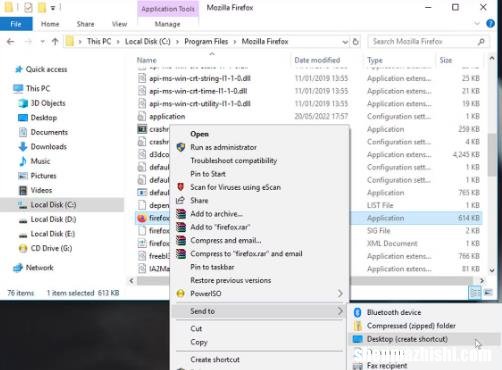The height and width of the screenshot is (370, 502).
Task: Click the Up one level arrow
Action: tap(55, 42)
